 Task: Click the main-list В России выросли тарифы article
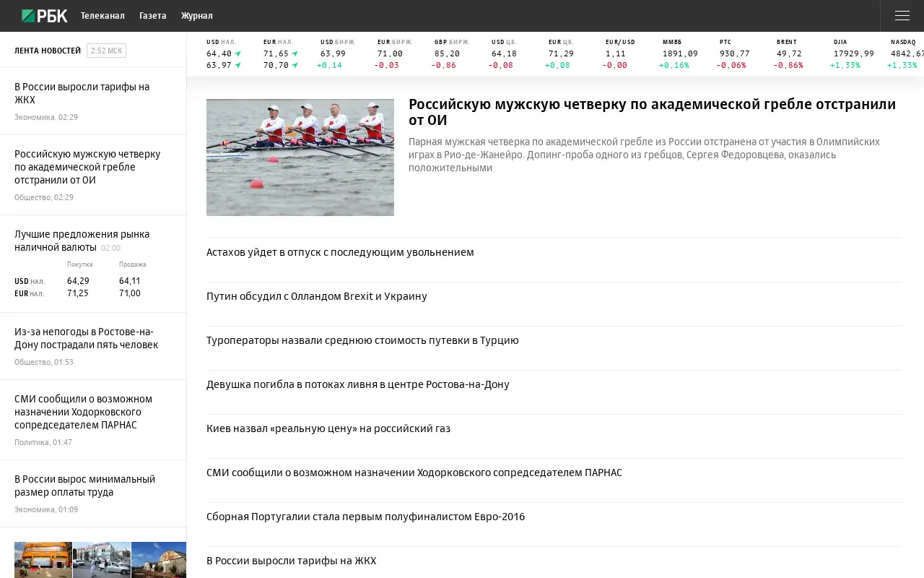[291, 561]
